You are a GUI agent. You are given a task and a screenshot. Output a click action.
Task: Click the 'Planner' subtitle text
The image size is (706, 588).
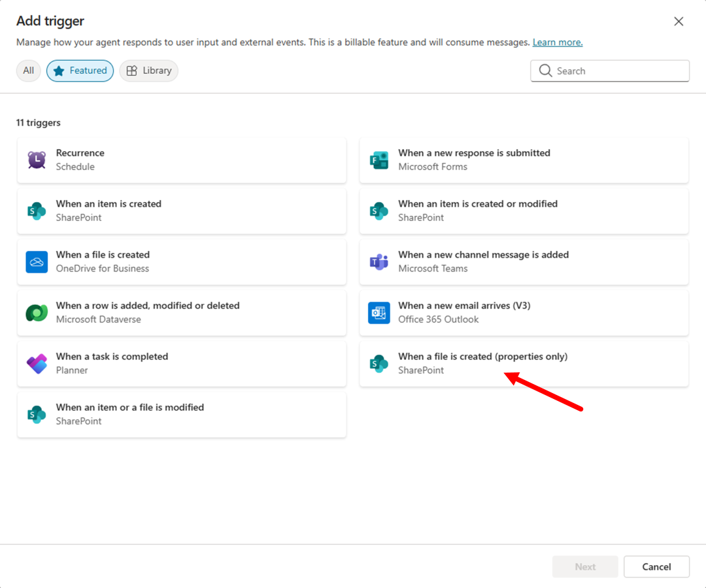pos(72,370)
